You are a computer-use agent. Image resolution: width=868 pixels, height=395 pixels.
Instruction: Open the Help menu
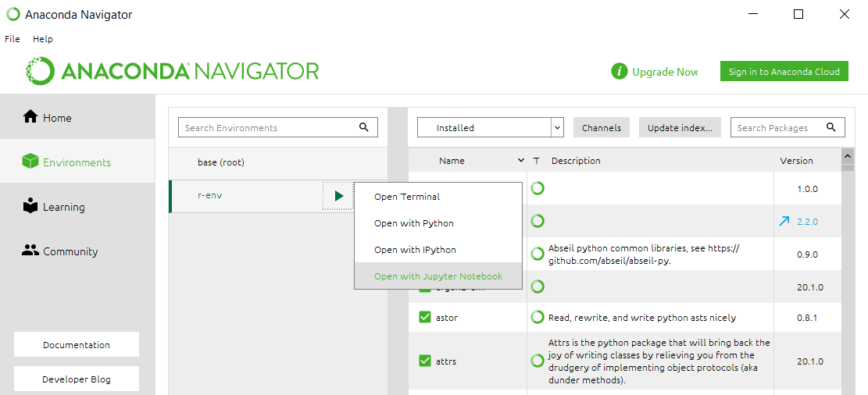click(43, 39)
